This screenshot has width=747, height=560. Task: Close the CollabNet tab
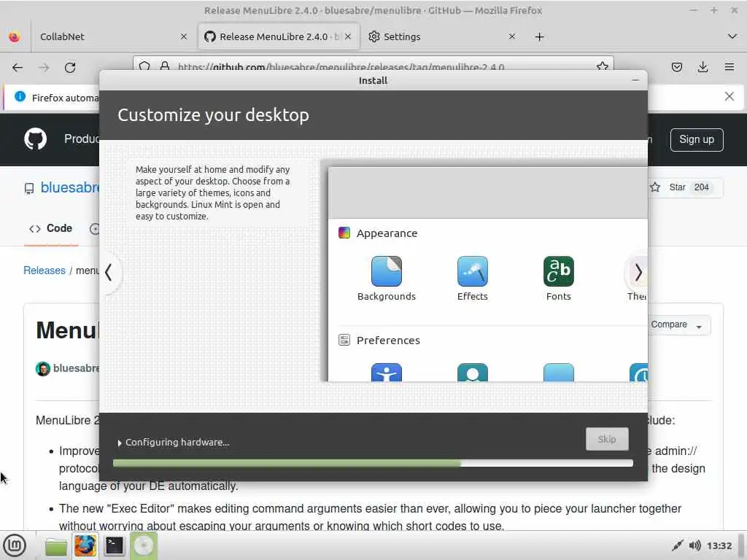click(184, 36)
